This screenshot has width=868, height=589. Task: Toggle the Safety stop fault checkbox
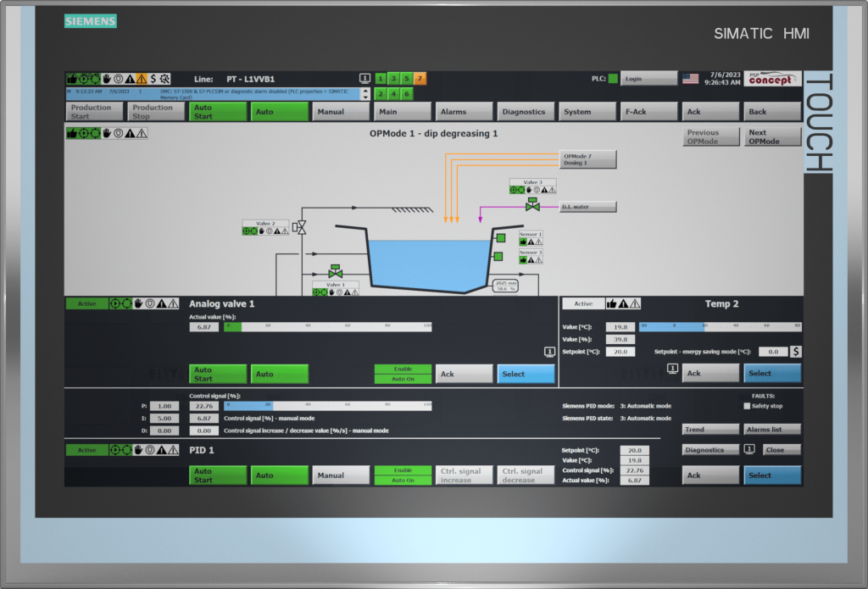747,406
